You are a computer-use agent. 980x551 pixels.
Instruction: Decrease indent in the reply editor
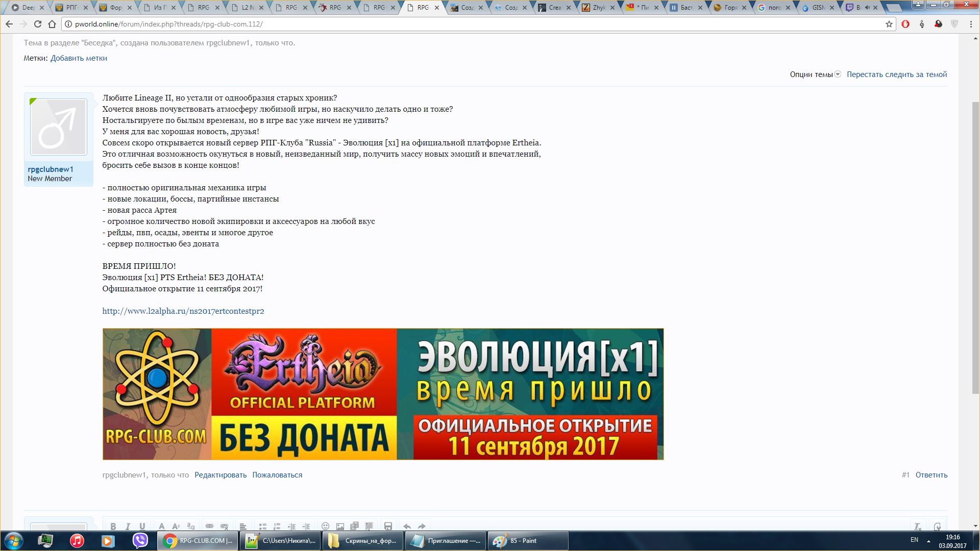pyautogui.click(x=291, y=526)
